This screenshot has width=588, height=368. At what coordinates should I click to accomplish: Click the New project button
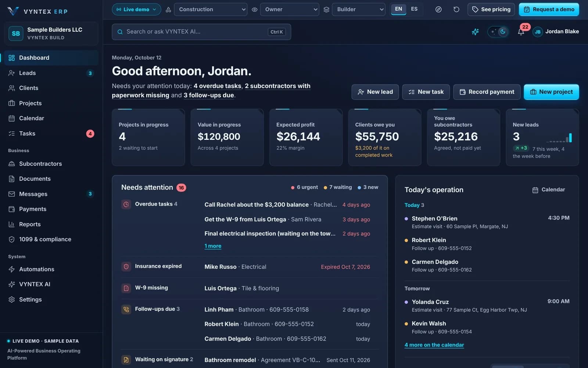[551, 92]
